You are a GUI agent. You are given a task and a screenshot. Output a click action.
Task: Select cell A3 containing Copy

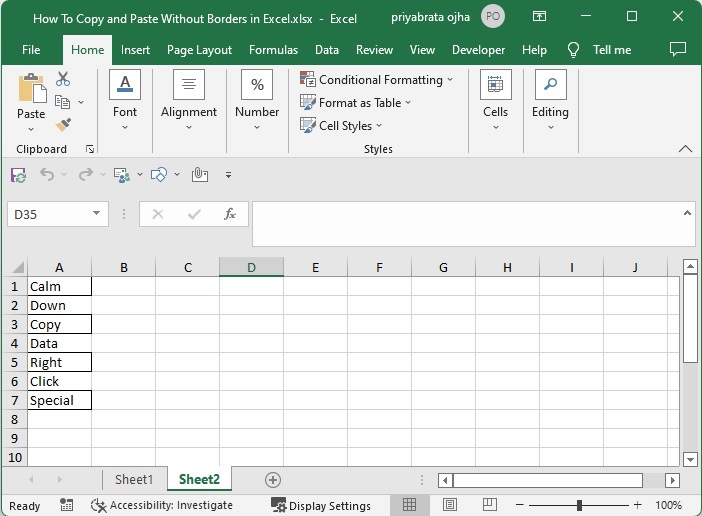click(59, 324)
